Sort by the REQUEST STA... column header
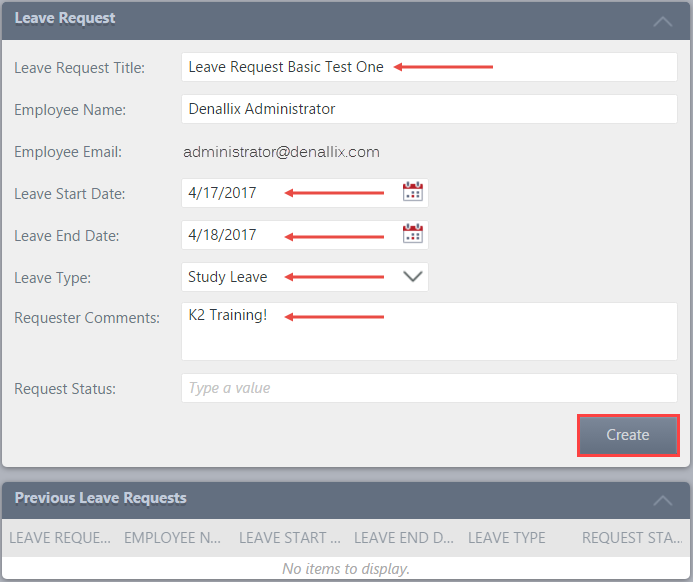This screenshot has width=693, height=582. click(x=632, y=538)
